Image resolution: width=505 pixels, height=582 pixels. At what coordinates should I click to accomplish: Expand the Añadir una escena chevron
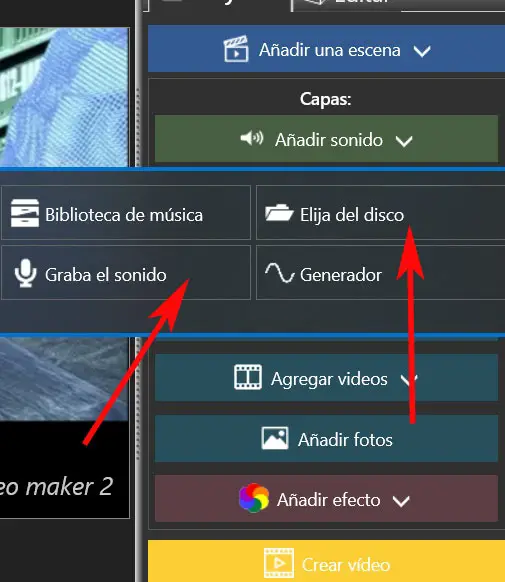tap(422, 51)
